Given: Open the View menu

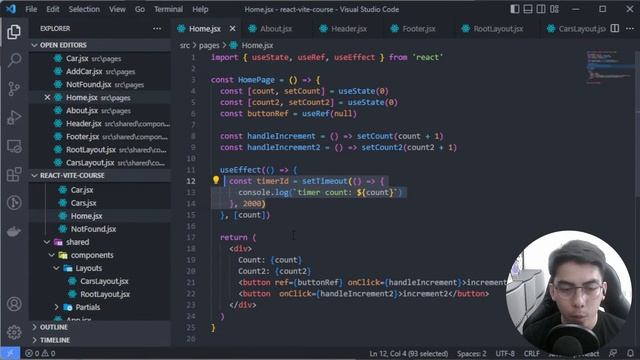Looking at the screenshot, I should click(117, 9).
